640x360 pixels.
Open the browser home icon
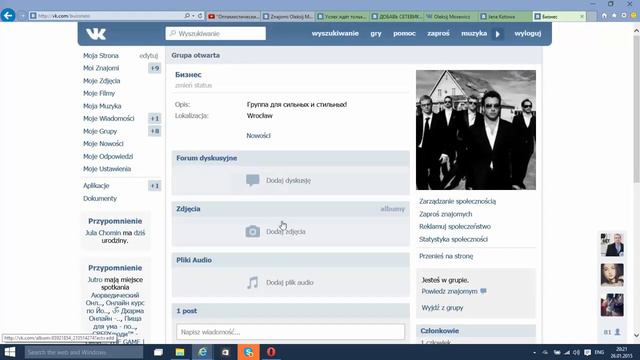pos(604,16)
